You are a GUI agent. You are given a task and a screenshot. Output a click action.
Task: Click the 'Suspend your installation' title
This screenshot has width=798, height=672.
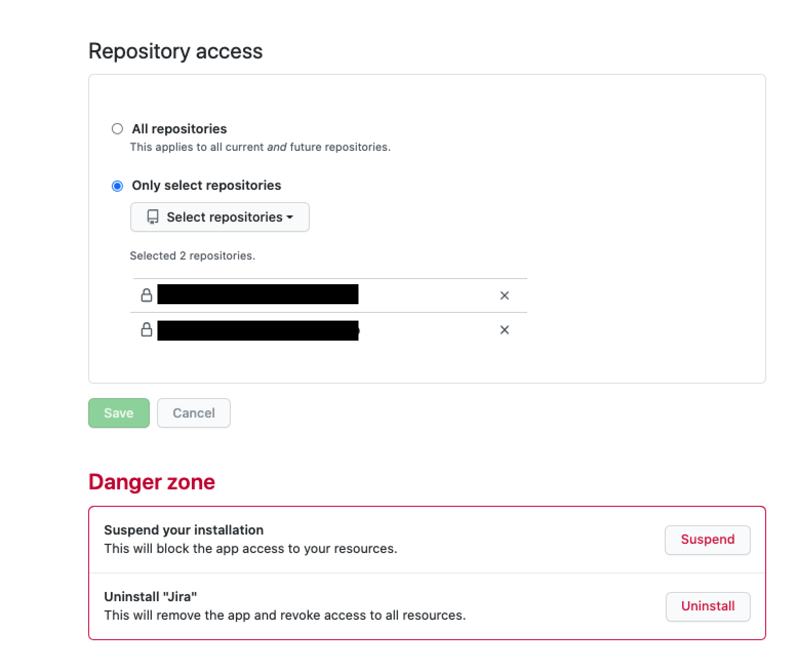(184, 530)
